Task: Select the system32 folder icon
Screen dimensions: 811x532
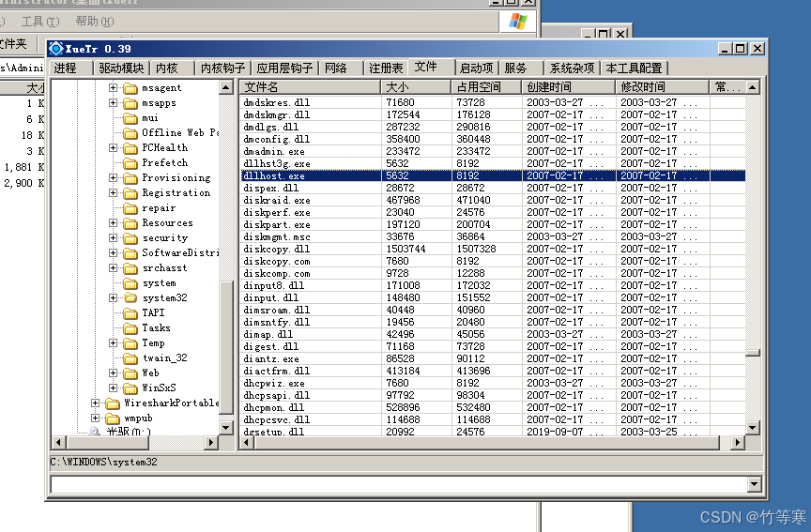Action: [x=130, y=298]
